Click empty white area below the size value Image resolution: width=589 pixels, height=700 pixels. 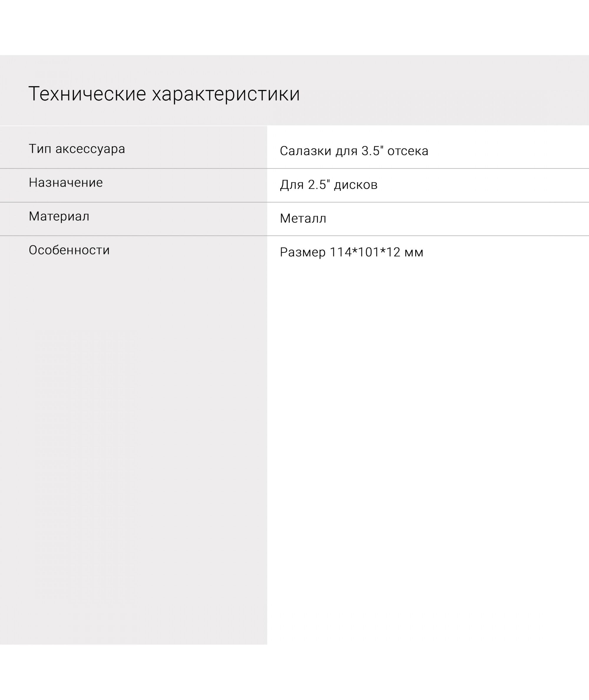[427, 434]
